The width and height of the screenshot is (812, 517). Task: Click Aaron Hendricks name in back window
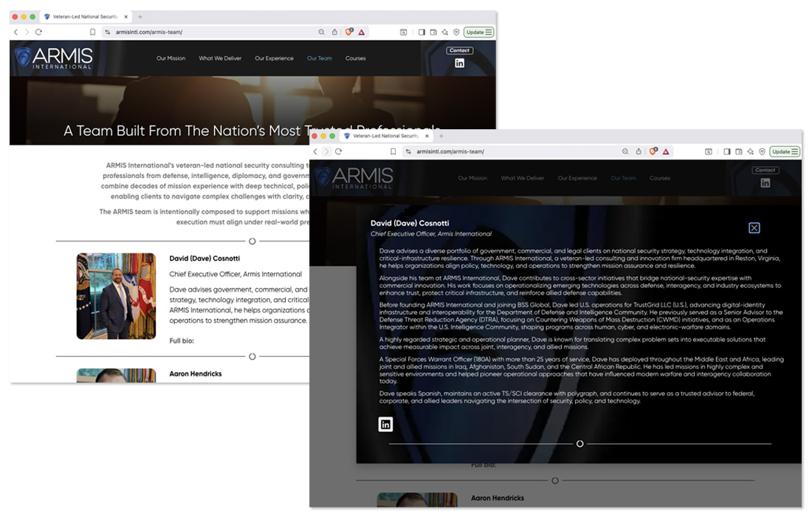point(195,374)
